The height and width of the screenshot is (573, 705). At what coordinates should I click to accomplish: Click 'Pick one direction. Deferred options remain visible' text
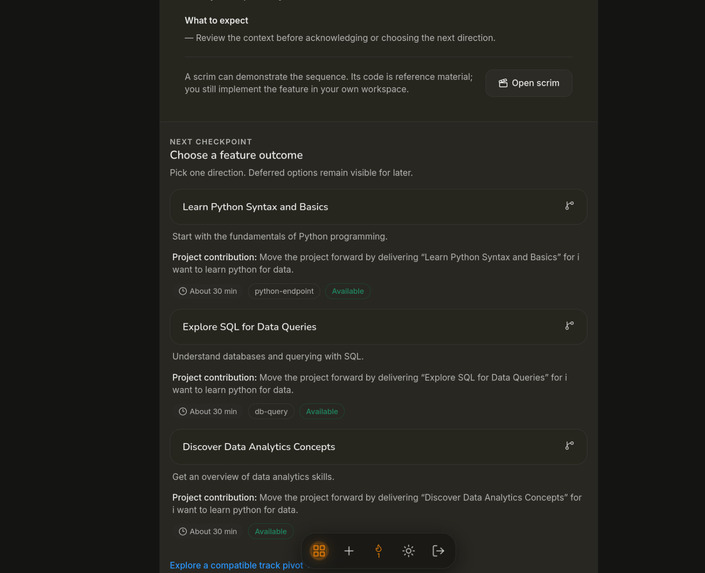click(291, 173)
